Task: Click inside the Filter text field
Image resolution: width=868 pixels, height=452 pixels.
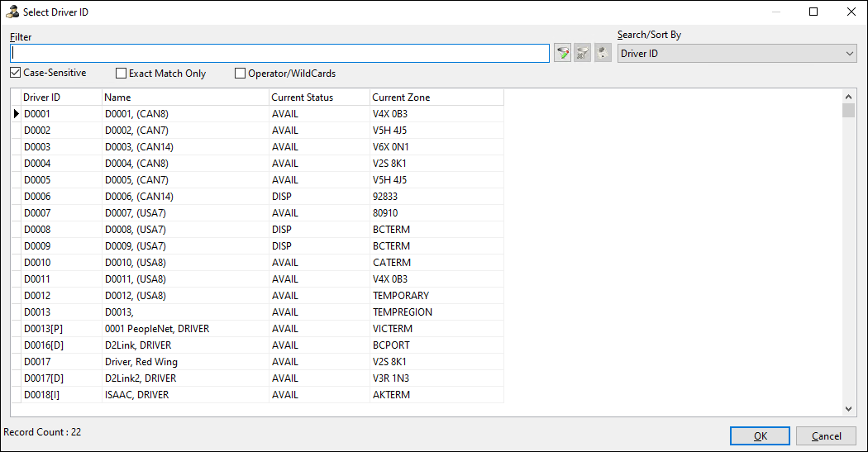Action: [x=279, y=54]
